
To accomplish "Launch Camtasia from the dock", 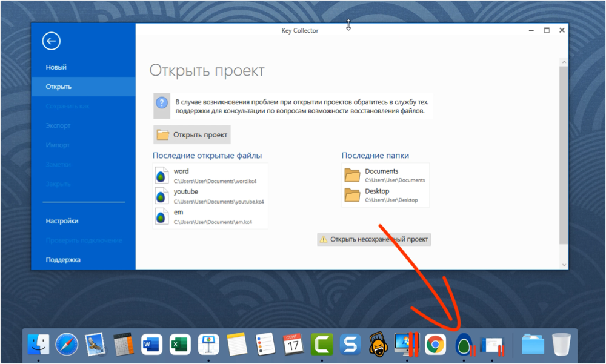I will coord(322,343).
